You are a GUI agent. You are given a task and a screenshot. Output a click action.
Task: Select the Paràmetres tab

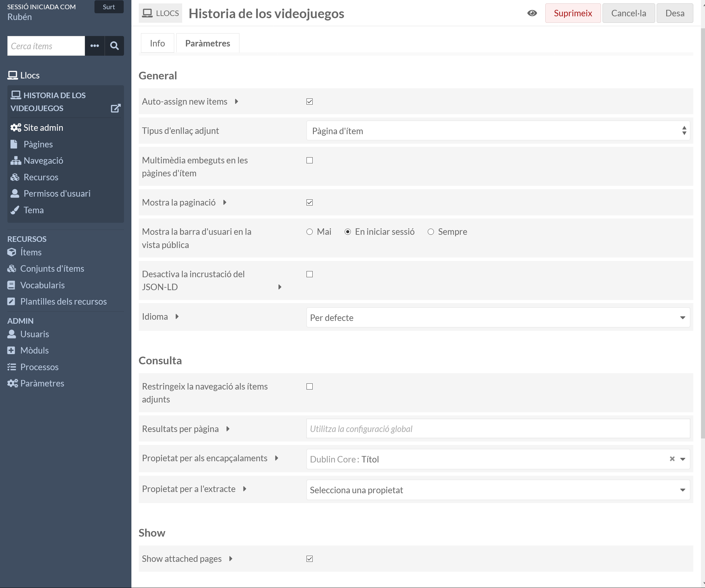coord(207,43)
